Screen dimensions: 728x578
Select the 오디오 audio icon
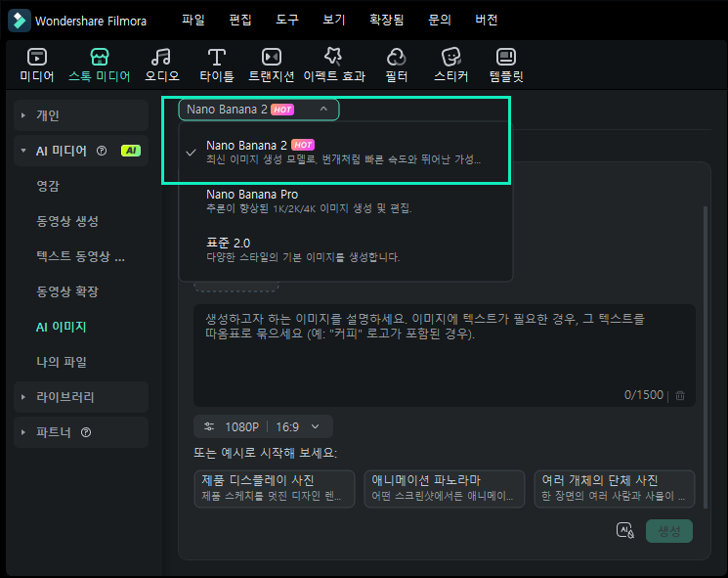(161, 65)
